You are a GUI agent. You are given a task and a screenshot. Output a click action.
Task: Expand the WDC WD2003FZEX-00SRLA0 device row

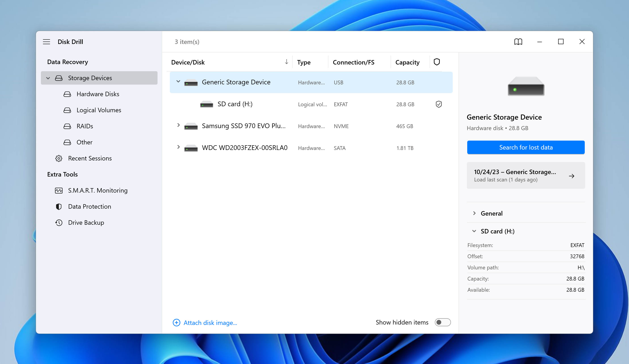point(178,148)
